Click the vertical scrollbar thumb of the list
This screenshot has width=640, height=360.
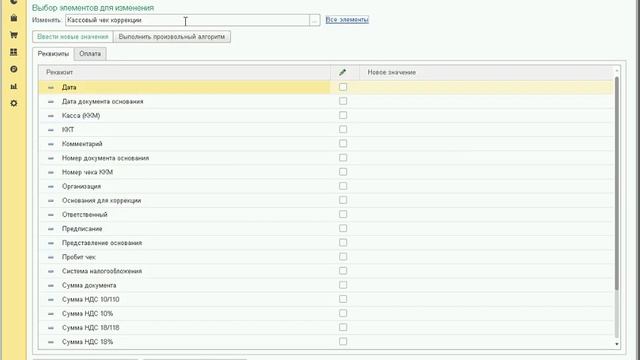[617, 184]
